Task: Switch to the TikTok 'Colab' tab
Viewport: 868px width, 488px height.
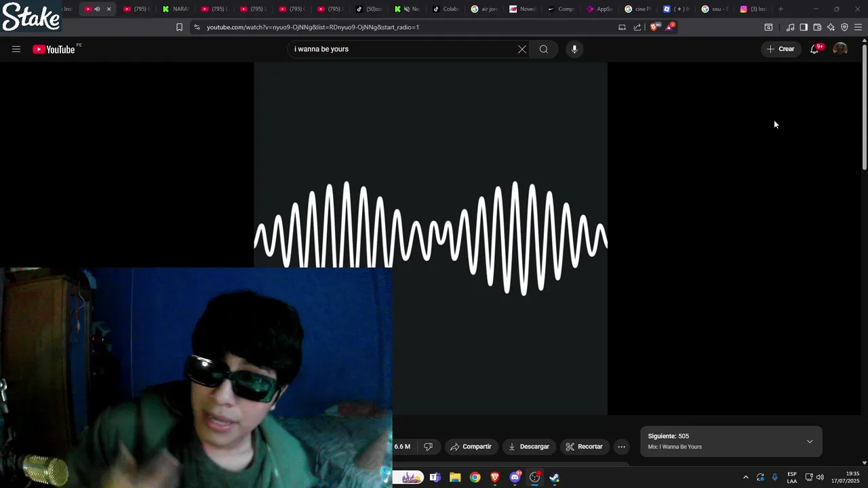Action: coord(446,9)
